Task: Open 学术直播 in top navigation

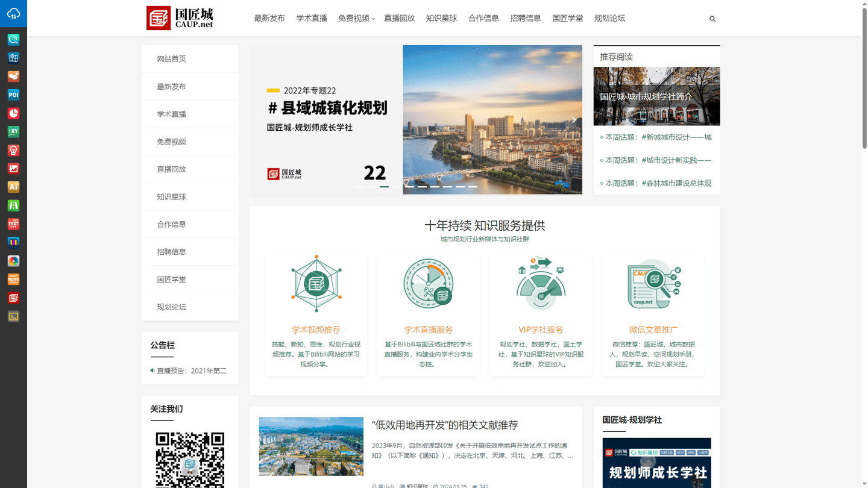Action: (312, 18)
